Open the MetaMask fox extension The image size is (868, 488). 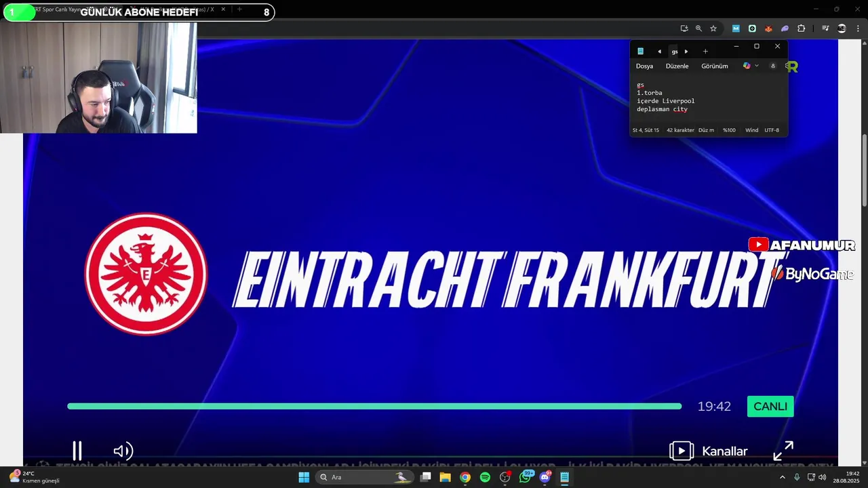coord(768,28)
